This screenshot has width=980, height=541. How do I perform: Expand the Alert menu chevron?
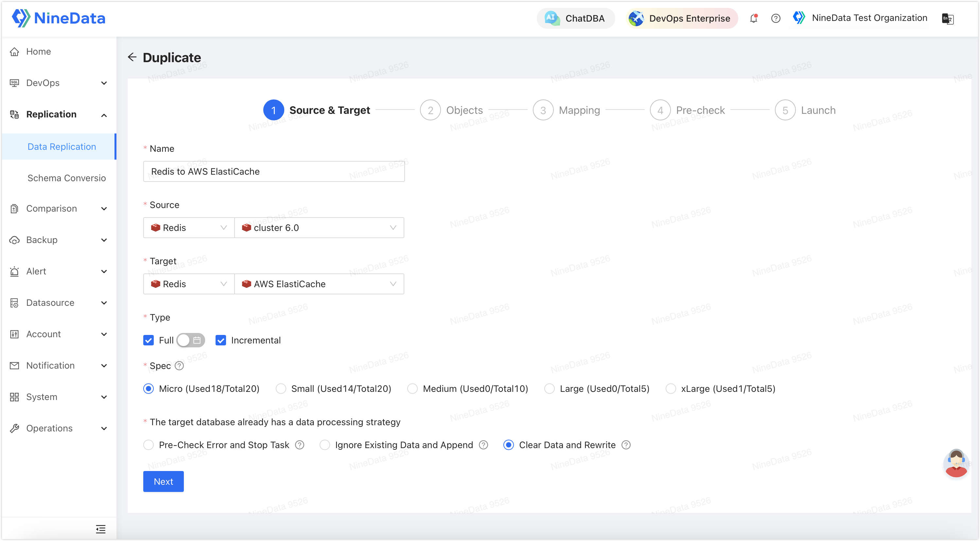[x=104, y=271]
